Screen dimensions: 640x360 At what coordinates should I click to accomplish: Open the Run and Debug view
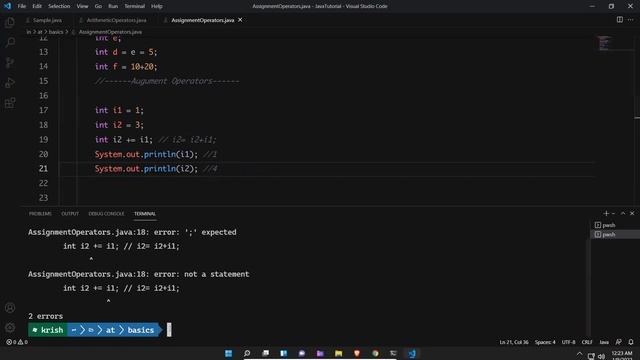pos(10,82)
